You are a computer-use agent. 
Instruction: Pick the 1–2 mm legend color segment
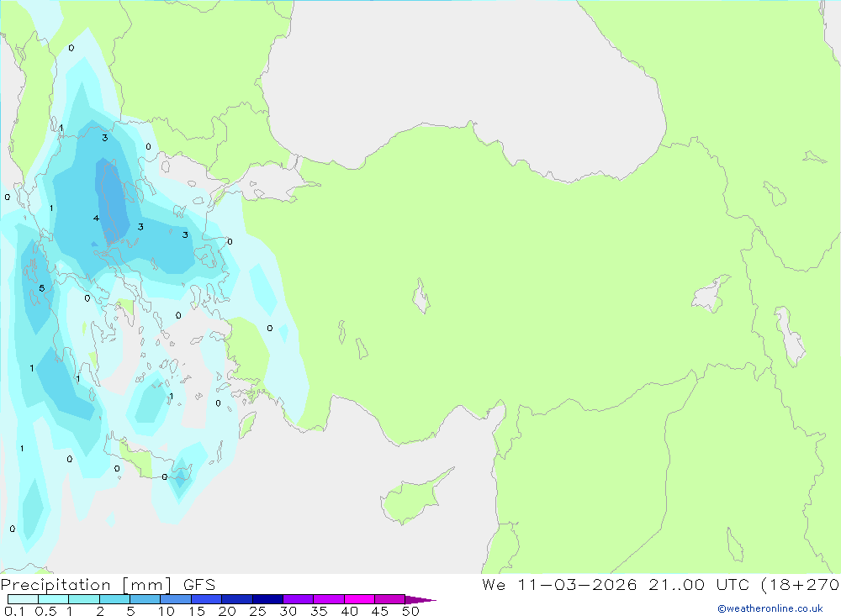(x=84, y=599)
